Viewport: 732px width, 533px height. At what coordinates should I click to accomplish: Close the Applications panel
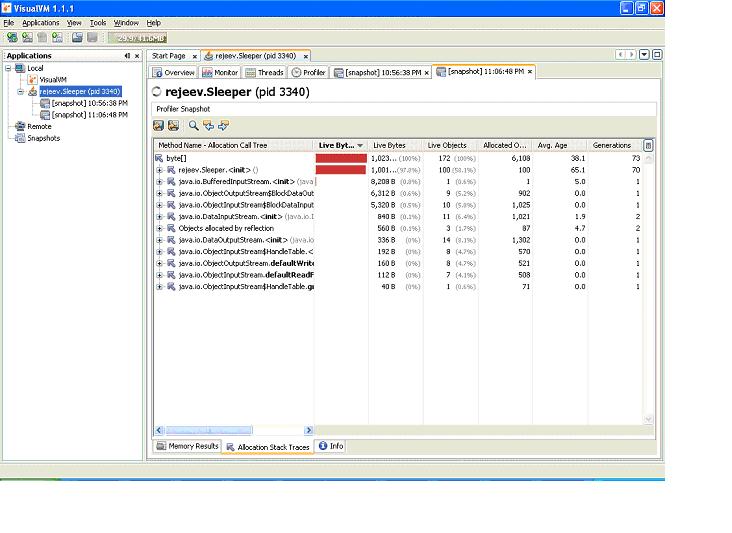[137, 56]
